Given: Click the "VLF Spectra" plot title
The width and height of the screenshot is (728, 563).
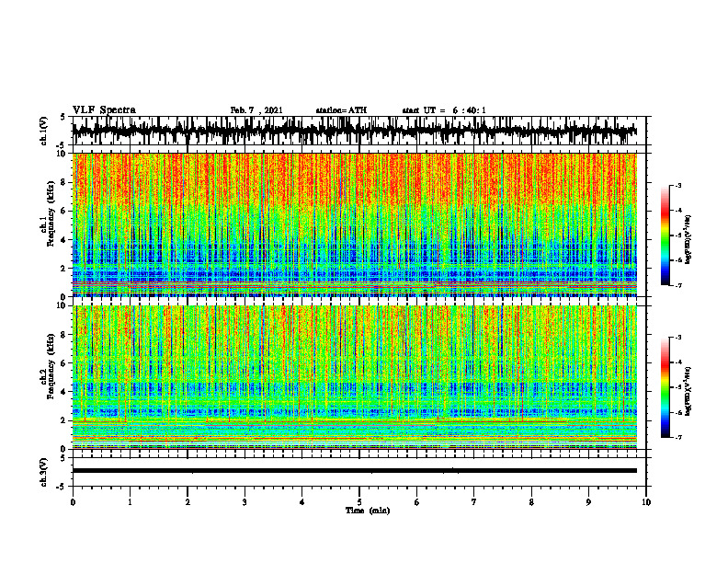Looking at the screenshot, I should tap(104, 110).
